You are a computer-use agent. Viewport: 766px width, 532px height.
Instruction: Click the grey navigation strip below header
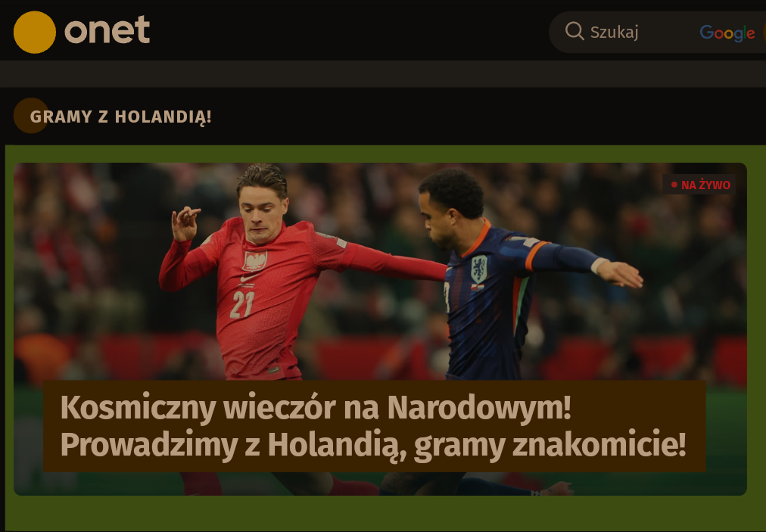pyautogui.click(x=383, y=73)
